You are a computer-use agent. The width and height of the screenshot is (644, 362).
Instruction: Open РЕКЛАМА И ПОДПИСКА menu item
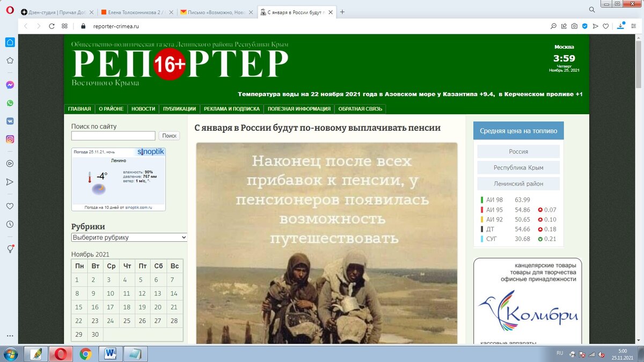(232, 109)
